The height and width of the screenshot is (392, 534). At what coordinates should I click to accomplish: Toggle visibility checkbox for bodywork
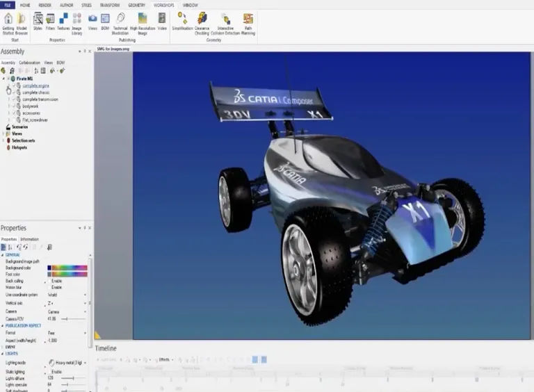pos(13,106)
